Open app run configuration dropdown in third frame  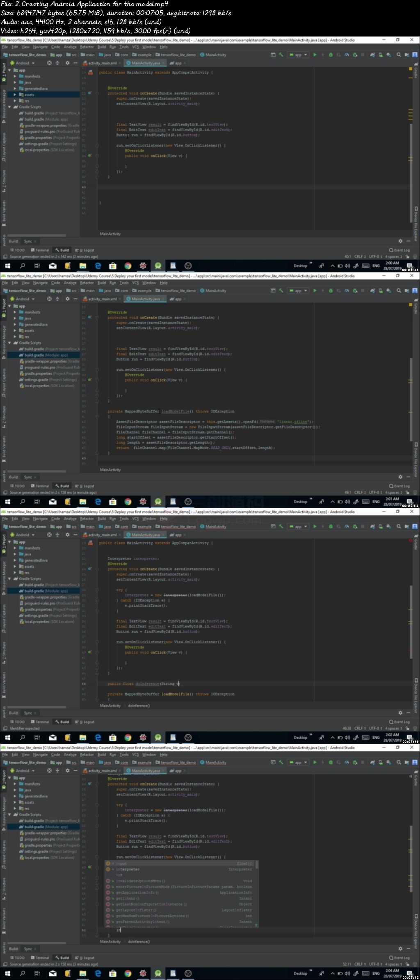298,526
